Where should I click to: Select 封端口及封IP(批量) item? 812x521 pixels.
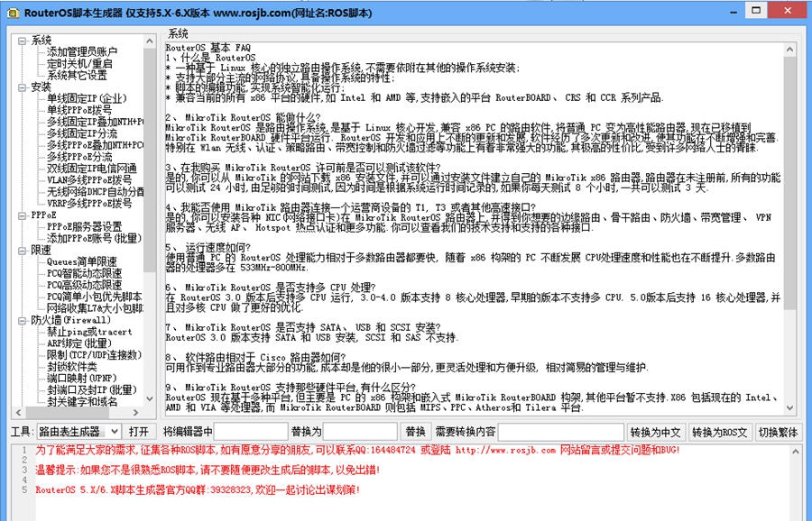pos(92,390)
